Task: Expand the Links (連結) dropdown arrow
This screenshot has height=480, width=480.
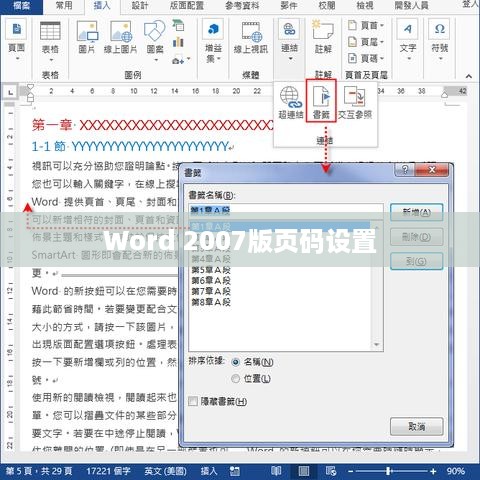Action: coord(290,59)
